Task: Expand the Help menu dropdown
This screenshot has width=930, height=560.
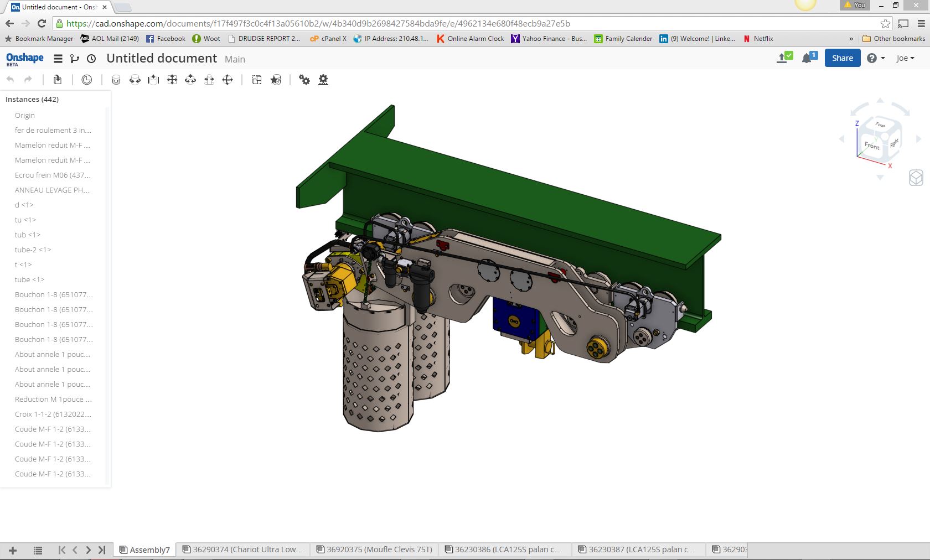Action: click(875, 58)
